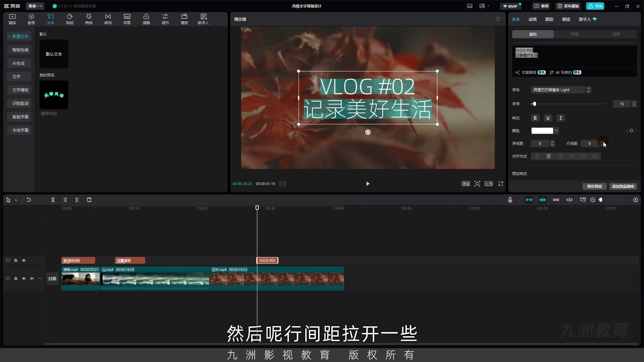
Task: Open the 模板 (Templates) panel
Action: [184, 19]
